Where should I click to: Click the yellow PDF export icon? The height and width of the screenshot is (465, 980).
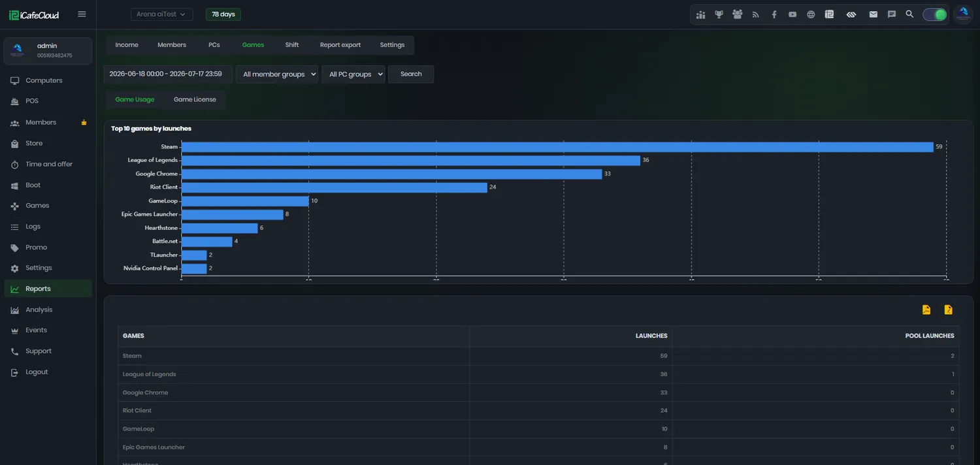(x=926, y=310)
